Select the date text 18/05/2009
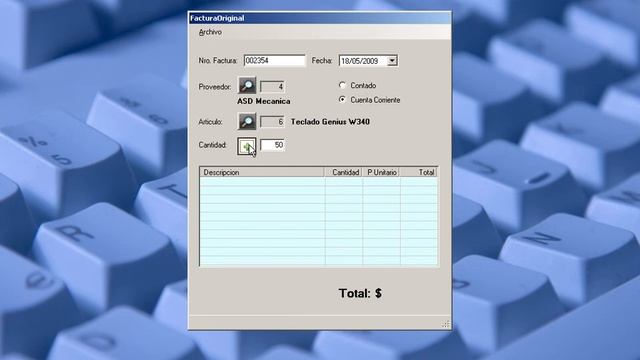Image resolution: width=640 pixels, height=360 pixels. tap(360, 61)
